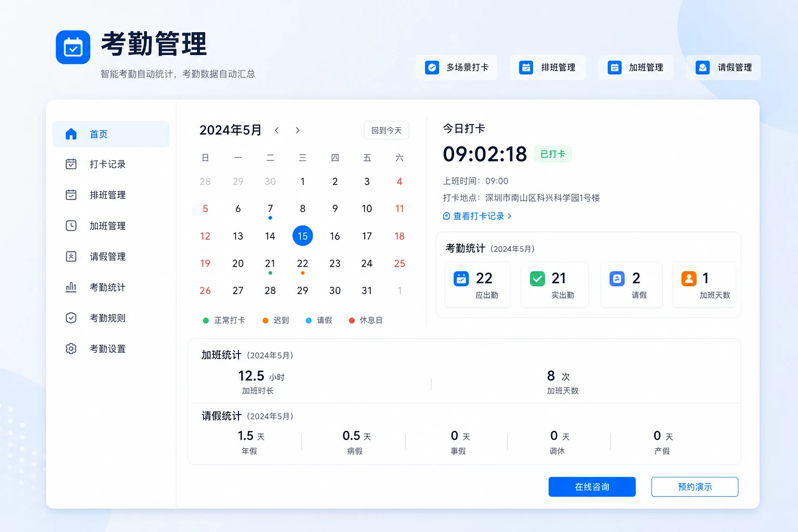Click the 多场景打卡 header button
Image resolution: width=798 pixels, height=532 pixels.
pyautogui.click(x=456, y=68)
